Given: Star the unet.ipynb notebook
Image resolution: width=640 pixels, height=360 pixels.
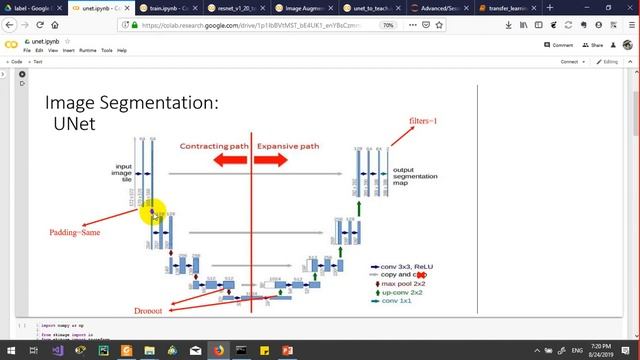Looking at the screenshot, I should point(67,41).
